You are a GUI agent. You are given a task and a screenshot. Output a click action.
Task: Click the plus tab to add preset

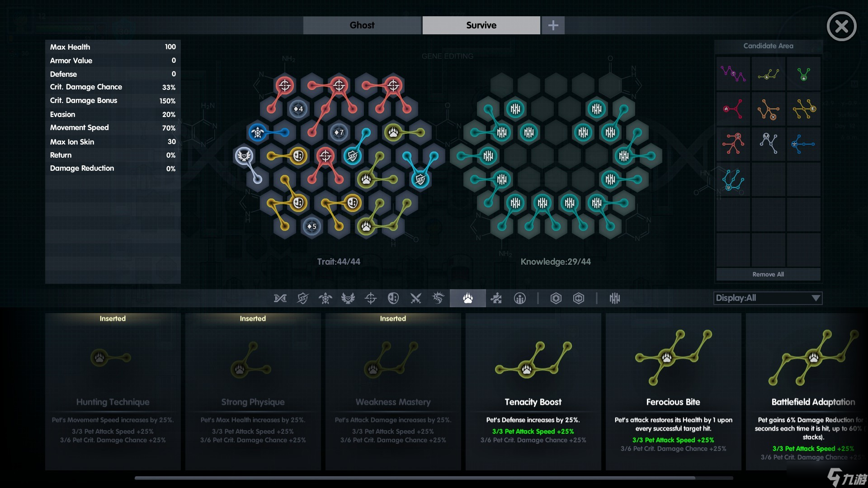(552, 24)
